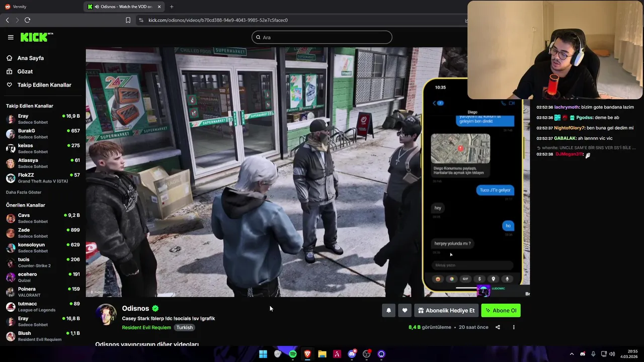The image size is (644, 362).
Task: Close the Odisnos VOD tab
Action: 159,7
